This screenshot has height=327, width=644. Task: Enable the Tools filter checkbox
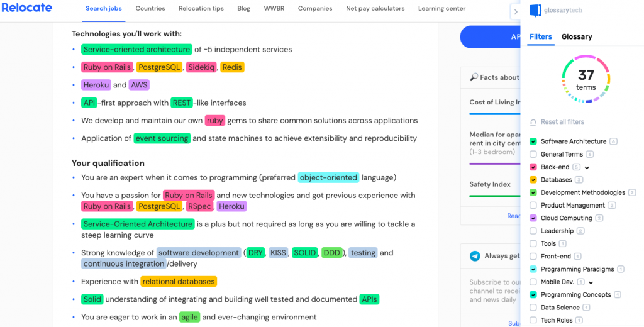(x=533, y=243)
